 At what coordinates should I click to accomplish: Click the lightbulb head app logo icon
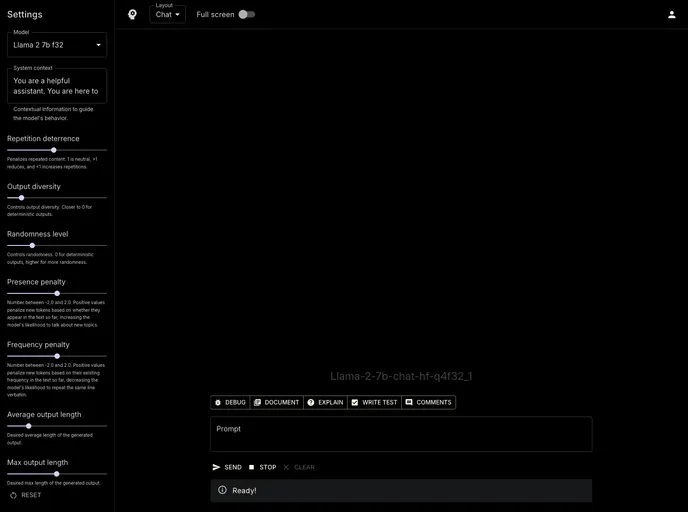[x=132, y=14]
